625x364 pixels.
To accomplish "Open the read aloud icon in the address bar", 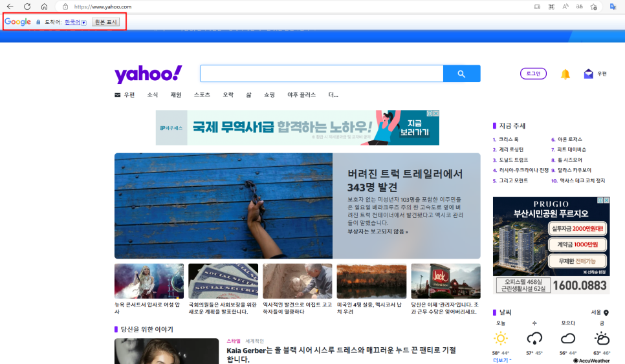I will point(565,6).
